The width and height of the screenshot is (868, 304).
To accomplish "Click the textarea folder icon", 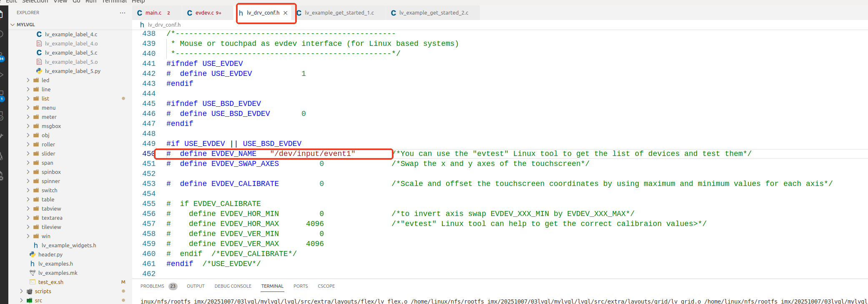I will [36, 218].
